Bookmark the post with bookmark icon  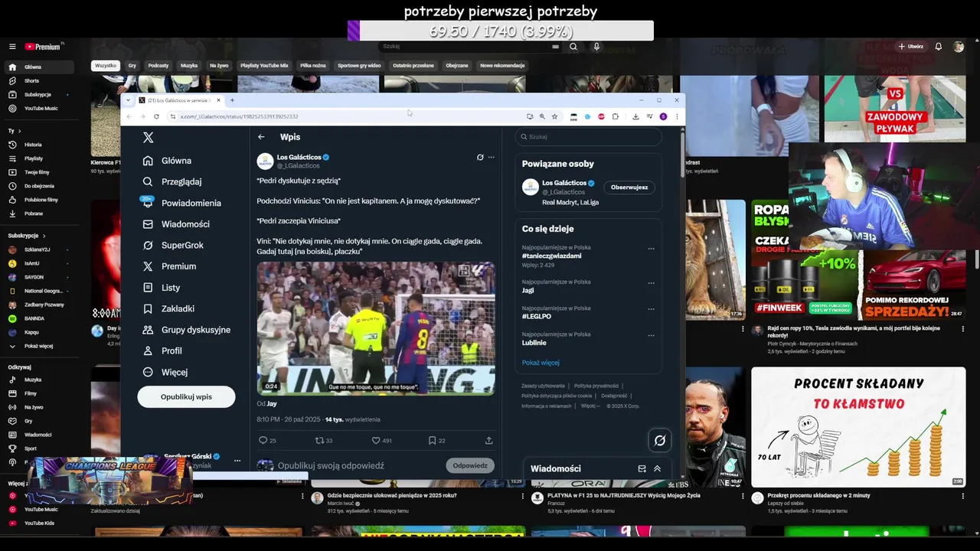433,440
